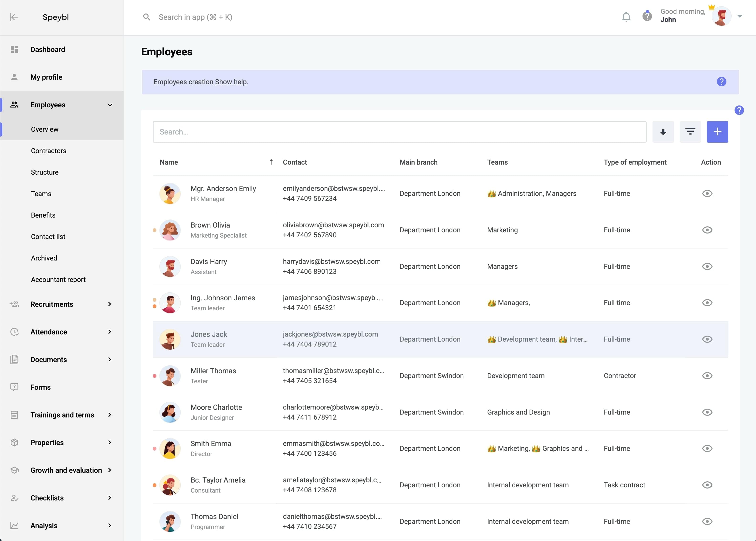Viewport: 756px width, 541px height.
Task: Expand the Analysis section chevron
Action: pos(109,526)
